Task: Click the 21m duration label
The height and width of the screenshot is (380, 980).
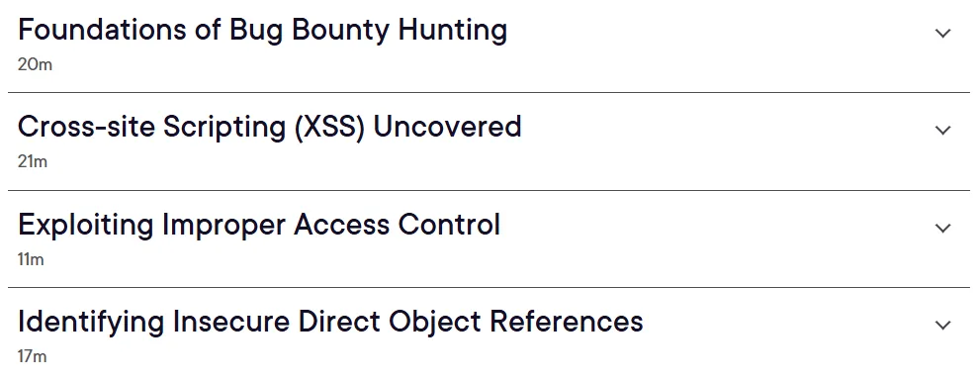Action: (33, 162)
